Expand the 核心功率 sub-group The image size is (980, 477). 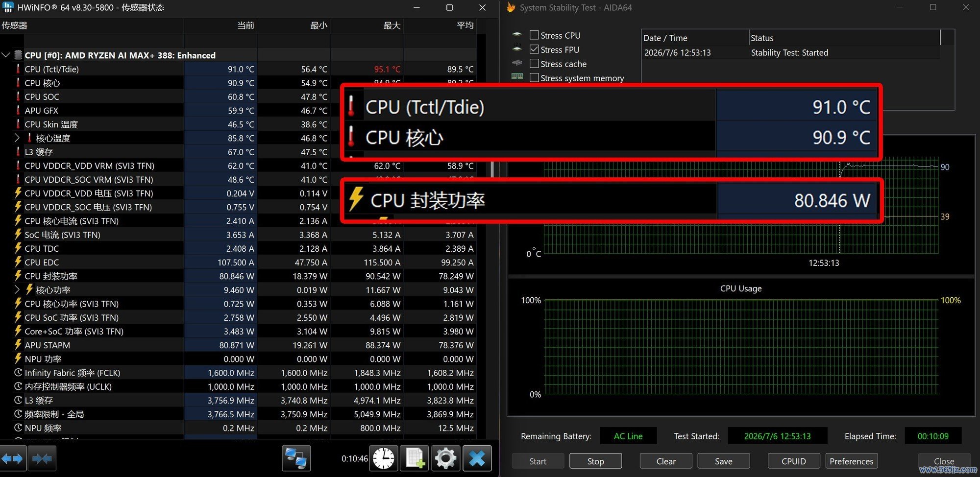tap(17, 289)
